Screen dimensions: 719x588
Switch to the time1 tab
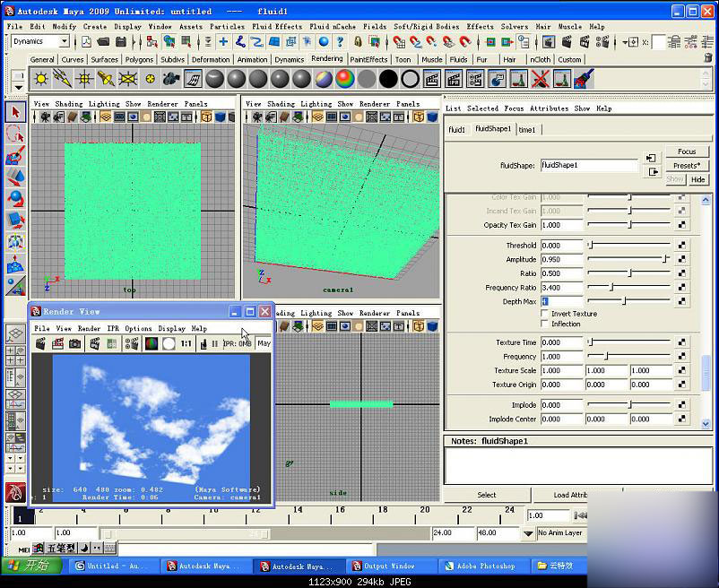tap(527, 130)
